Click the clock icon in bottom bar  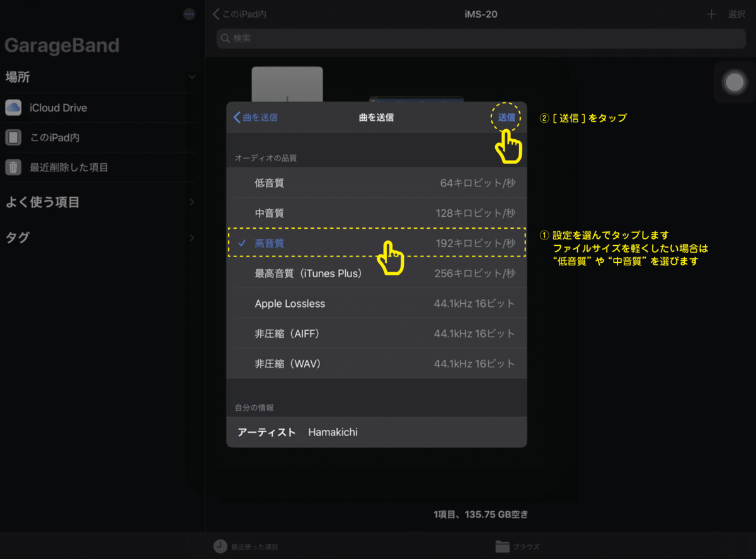(220, 546)
